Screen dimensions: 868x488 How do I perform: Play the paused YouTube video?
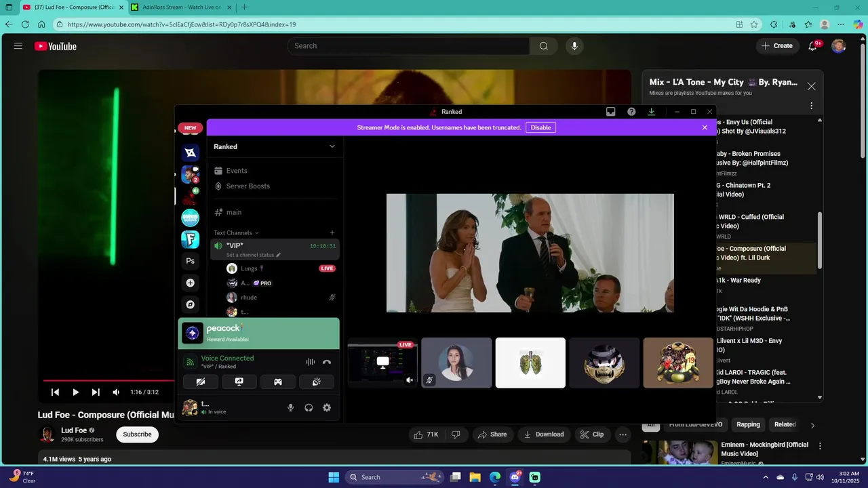(75, 392)
